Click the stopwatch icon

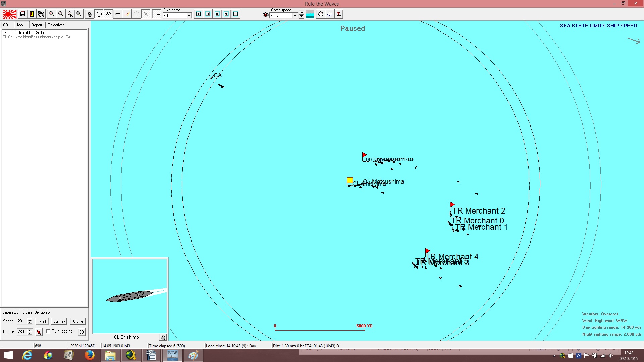click(321, 14)
